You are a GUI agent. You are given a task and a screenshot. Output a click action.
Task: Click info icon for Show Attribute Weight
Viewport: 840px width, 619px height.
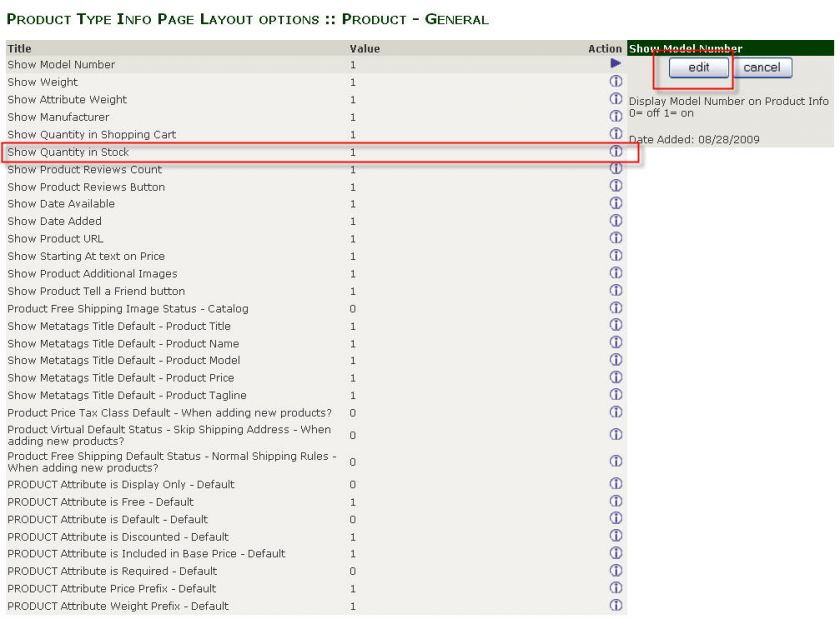pyautogui.click(x=616, y=99)
